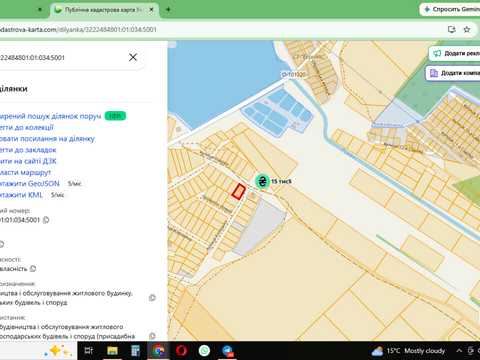Open Opera browser from the taskbar
The height and width of the screenshot is (360, 480).
181,350
